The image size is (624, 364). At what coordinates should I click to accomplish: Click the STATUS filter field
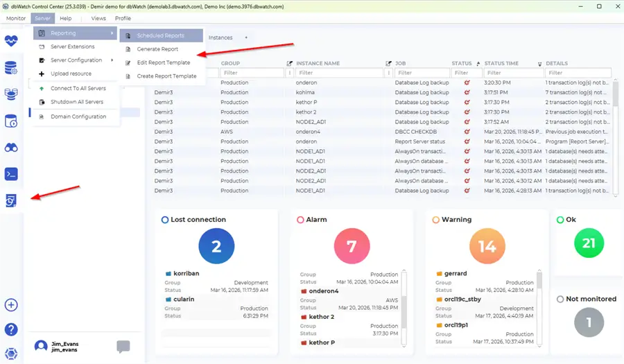pos(467,73)
